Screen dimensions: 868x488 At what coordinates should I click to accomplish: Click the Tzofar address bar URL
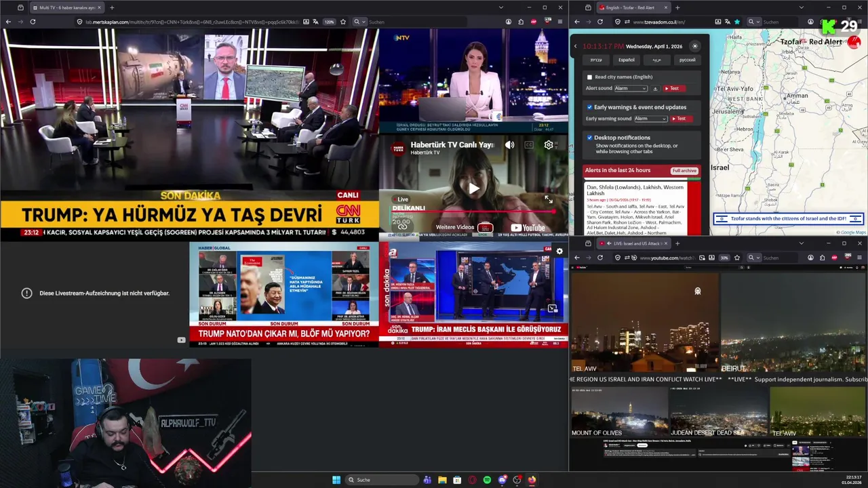(659, 22)
